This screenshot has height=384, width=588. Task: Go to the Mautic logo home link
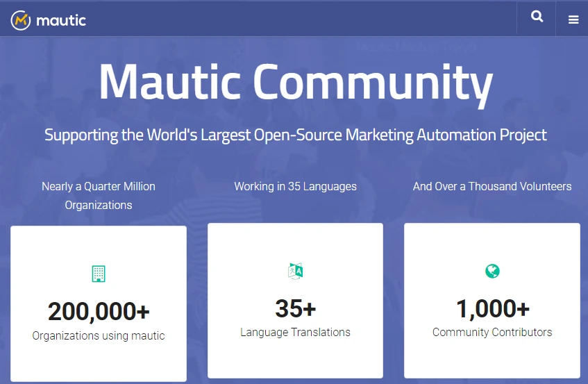click(49, 20)
